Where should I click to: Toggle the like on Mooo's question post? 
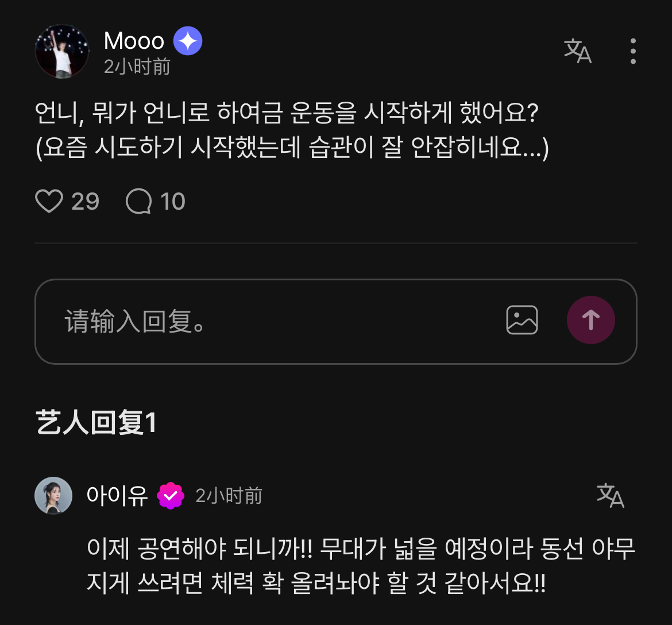tap(49, 200)
